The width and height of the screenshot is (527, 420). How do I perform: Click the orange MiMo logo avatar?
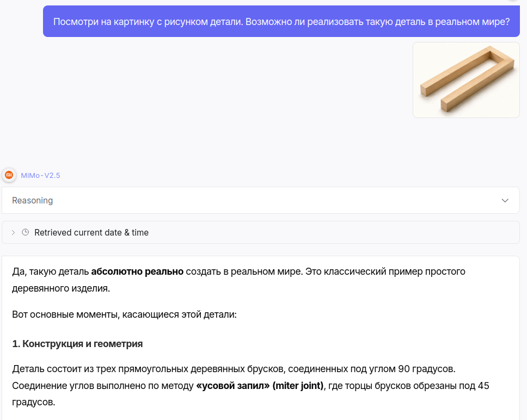(x=9, y=175)
